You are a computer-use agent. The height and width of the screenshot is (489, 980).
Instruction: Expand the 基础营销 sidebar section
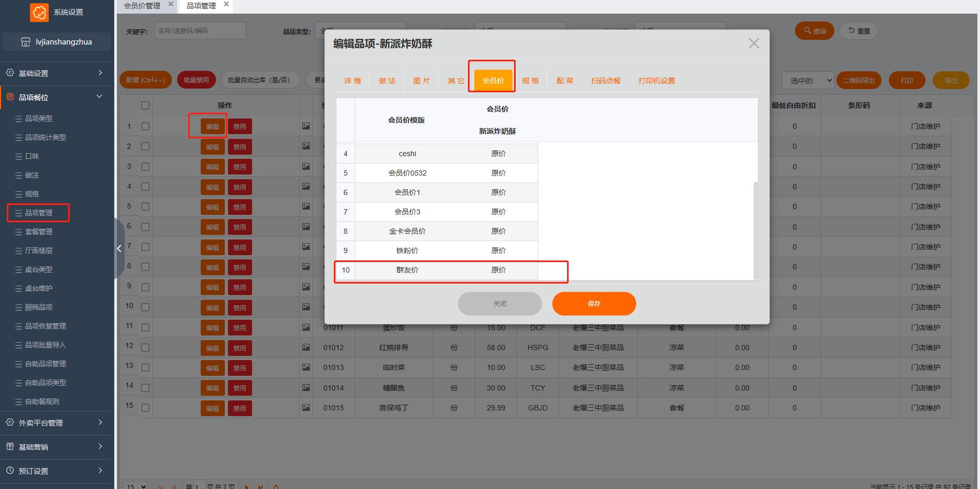100,447
